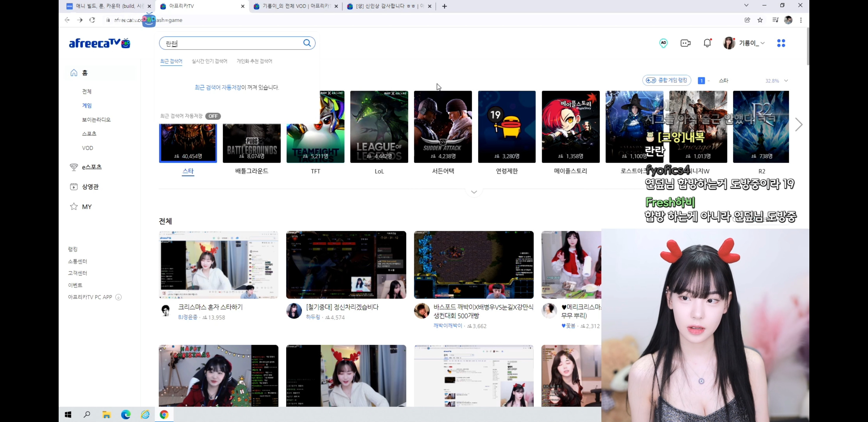Open 소통센터 link
The image size is (868, 422).
[77, 261]
